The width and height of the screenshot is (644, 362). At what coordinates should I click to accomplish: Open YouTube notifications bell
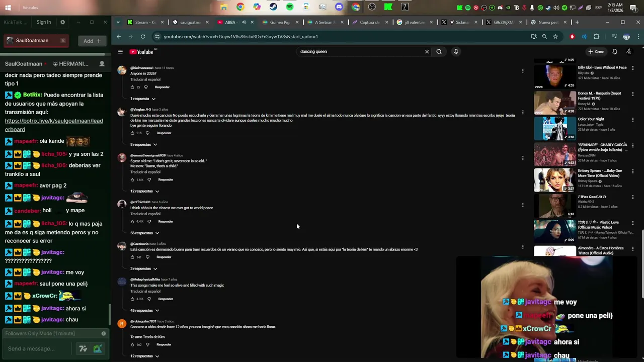614,52
